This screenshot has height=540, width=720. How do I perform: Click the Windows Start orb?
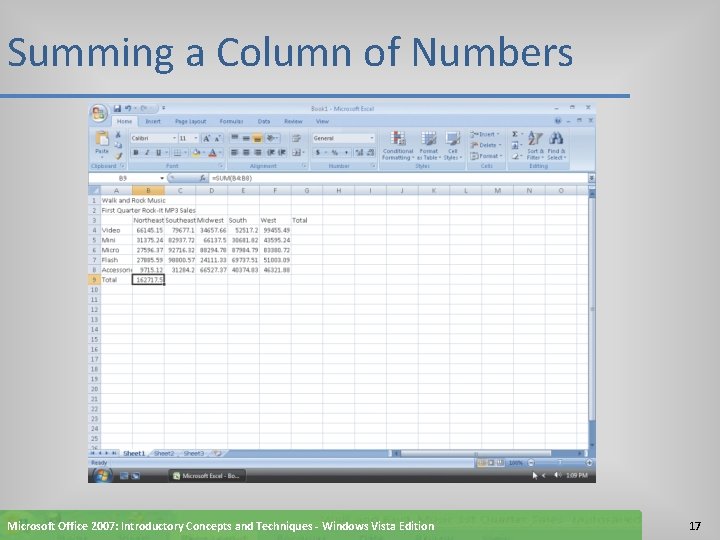101,476
